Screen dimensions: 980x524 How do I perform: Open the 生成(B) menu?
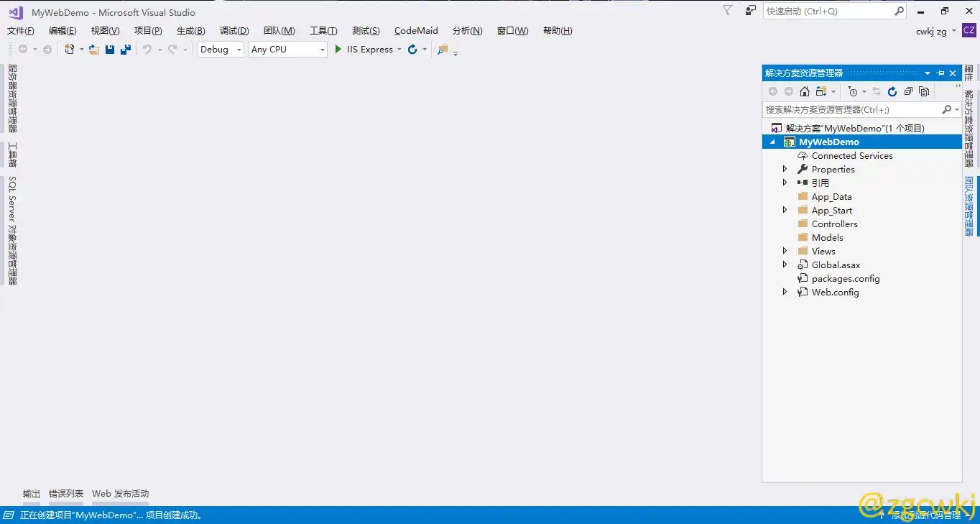tap(191, 31)
